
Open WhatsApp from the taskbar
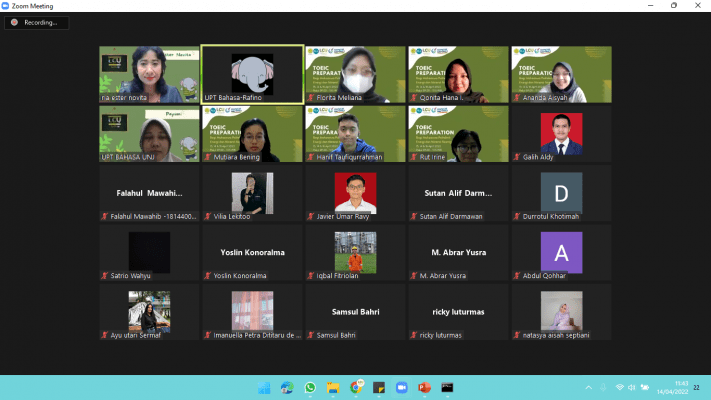point(310,387)
